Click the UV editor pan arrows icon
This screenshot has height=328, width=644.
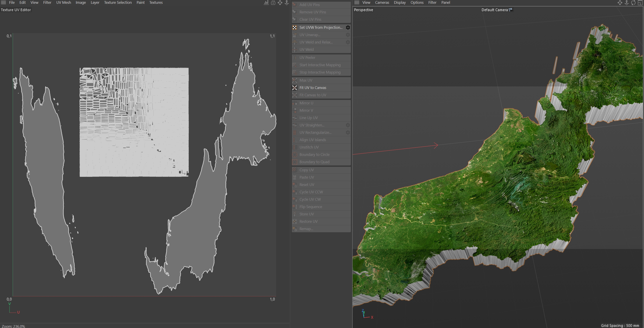[280, 3]
